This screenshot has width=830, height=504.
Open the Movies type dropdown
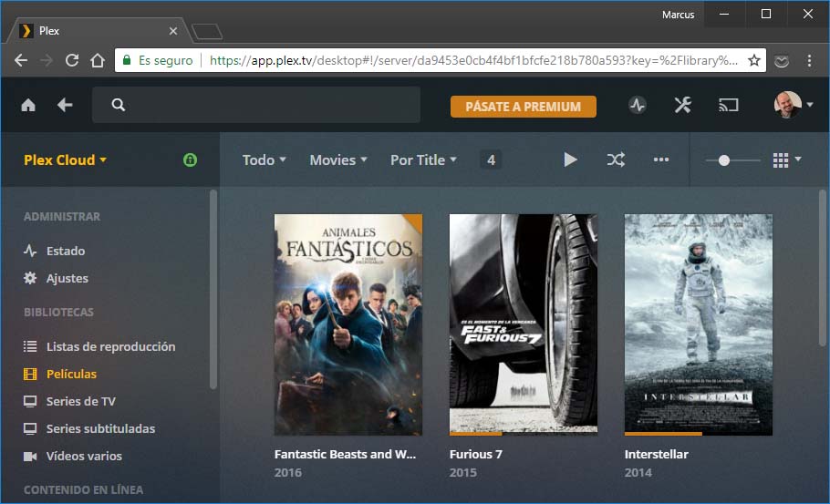338,159
